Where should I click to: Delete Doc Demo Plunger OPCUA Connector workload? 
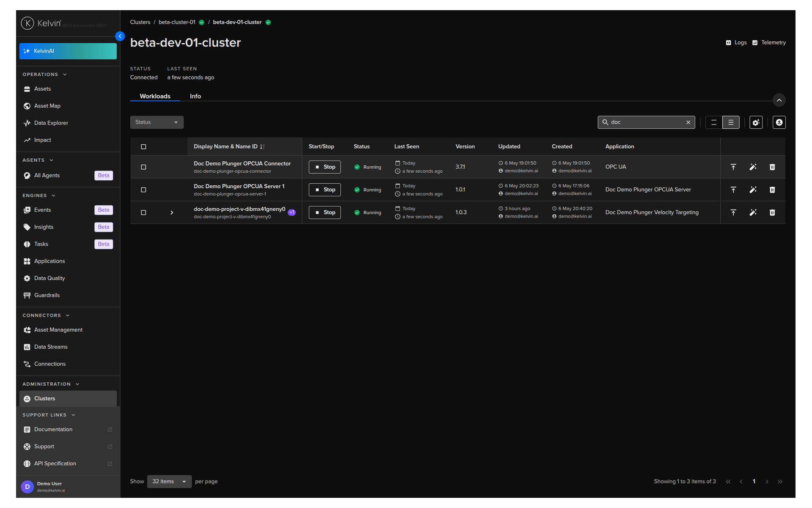[772, 167]
